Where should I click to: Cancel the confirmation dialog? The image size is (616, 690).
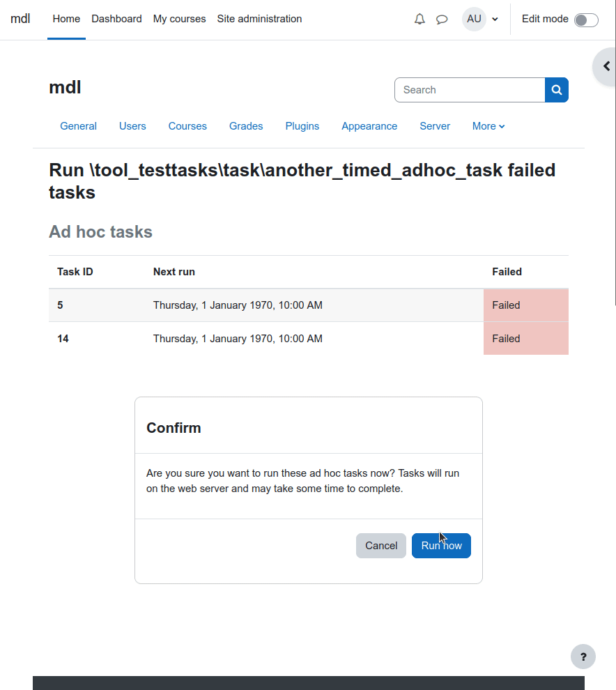click(x=381, y=546)
